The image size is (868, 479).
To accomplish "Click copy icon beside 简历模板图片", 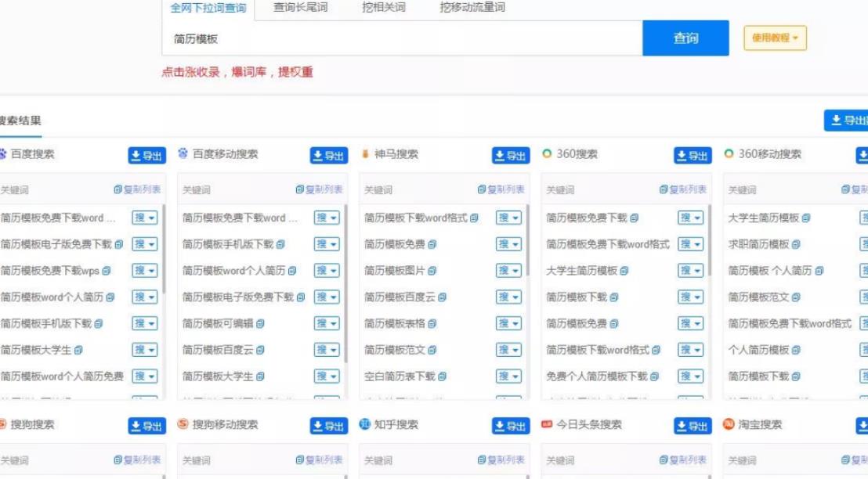I will pyautogui.click(x=432, y=271).
